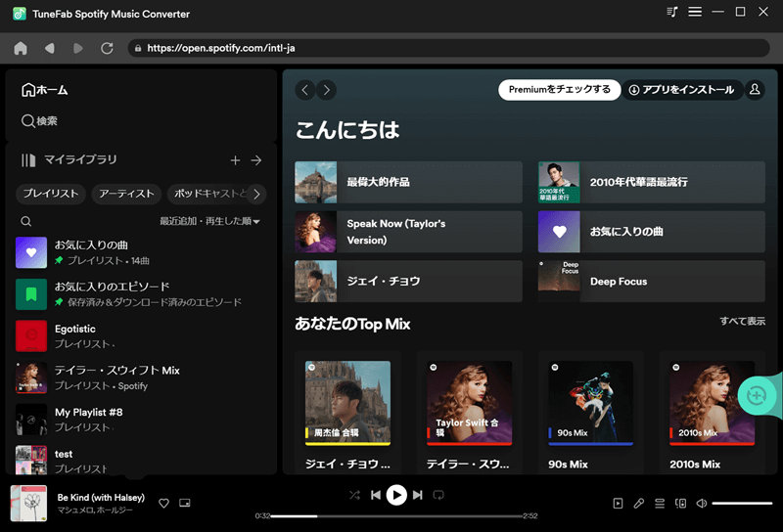Viewport: 783px width, 532px height.
Task: Reload the page with the refresh icon
Action: click(x=107, y=48)
